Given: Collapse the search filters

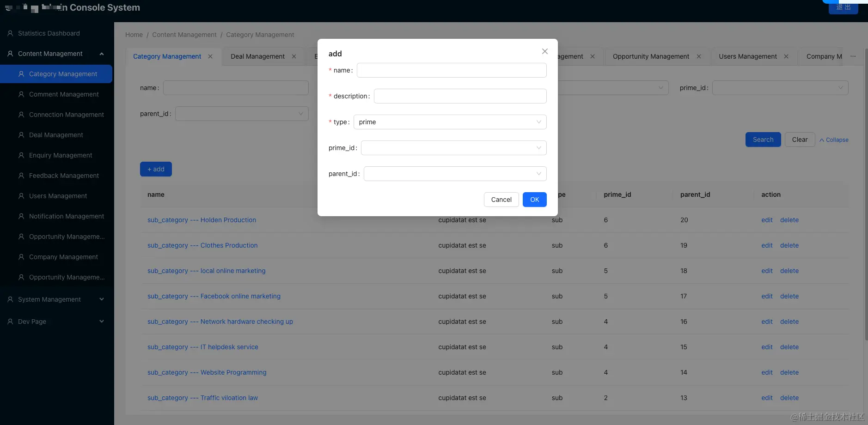Looking at the screenshot, I should click(x=834, y=140).
